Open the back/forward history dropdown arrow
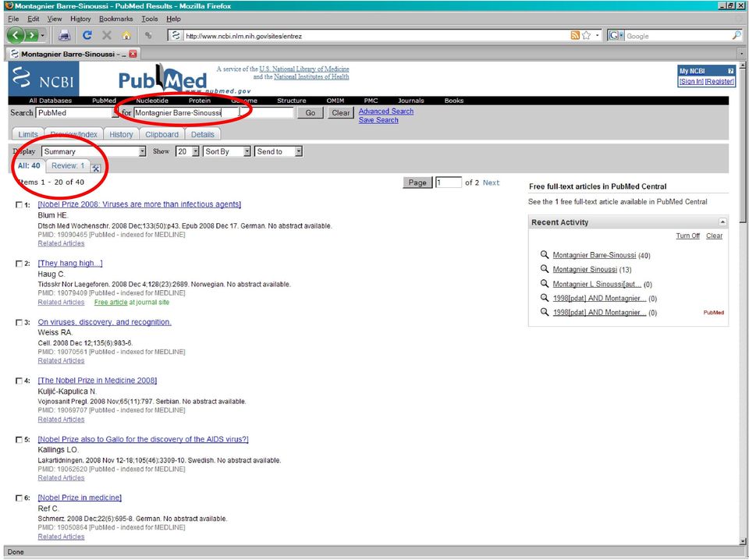Screen dimensions: 749x560 point(42,36)
